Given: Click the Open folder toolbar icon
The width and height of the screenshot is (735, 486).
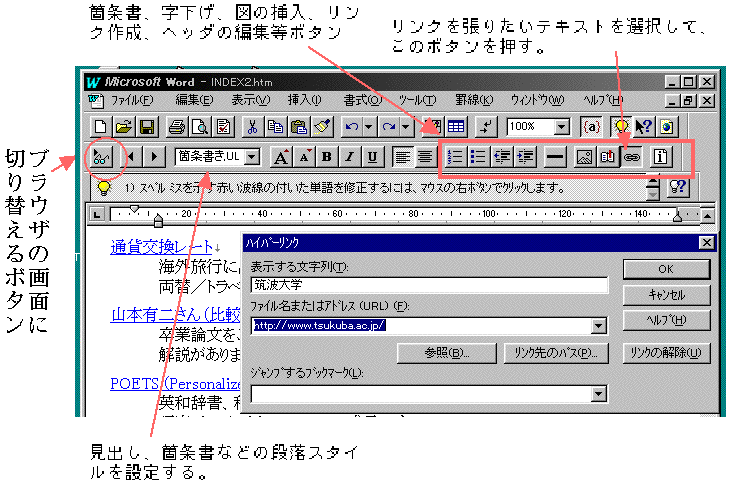Looking at the screenshot, I should 123,127.
